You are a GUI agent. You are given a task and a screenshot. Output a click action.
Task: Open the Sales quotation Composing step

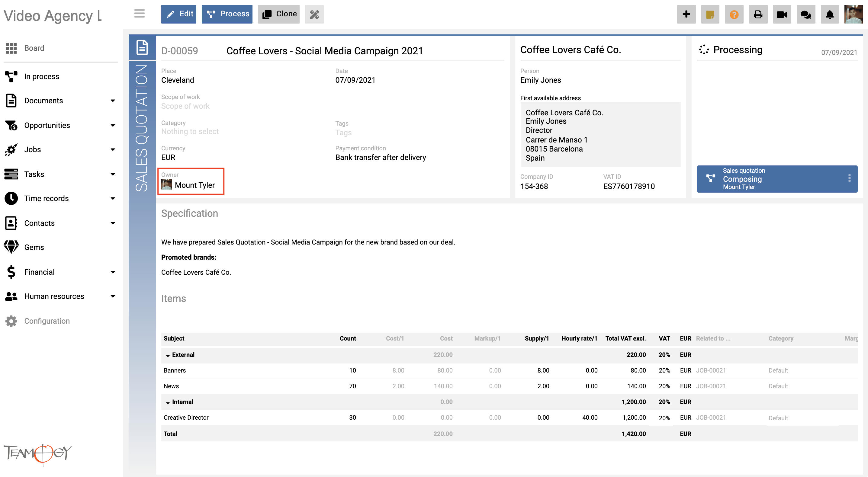point(777,179)
